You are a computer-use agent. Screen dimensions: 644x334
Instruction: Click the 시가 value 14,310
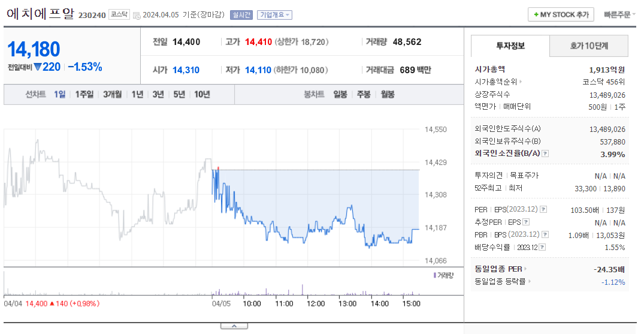(186, 70)
